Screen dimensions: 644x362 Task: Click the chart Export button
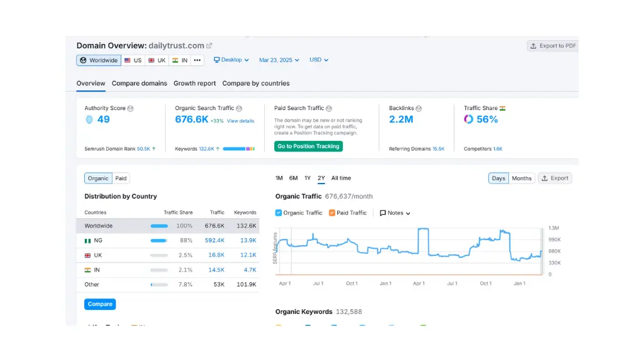(x=555, y=178)
